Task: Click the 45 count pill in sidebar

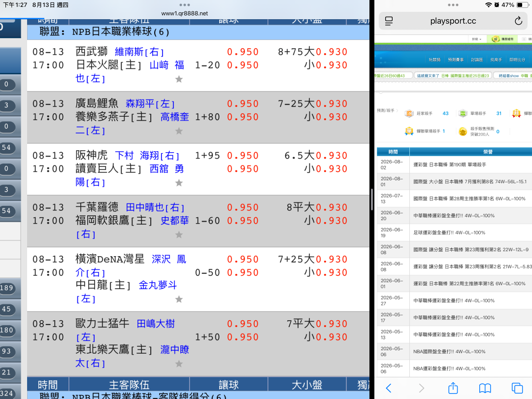Action: [7, 309]
